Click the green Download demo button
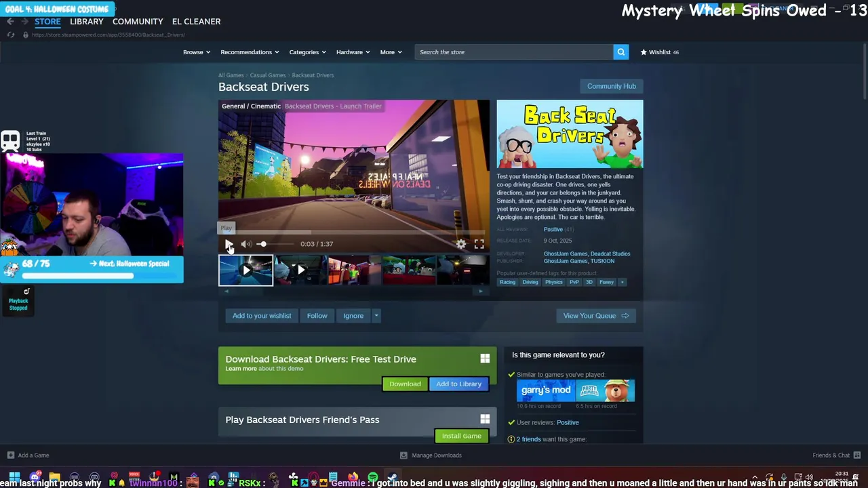Viewport: 868px width, 488px height. click(x=405, y=384)
